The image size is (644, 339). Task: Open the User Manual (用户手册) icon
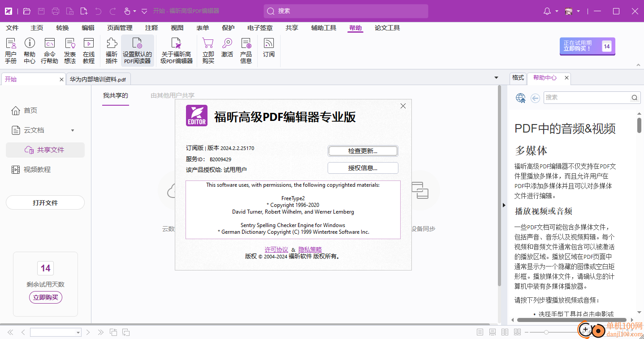click(x=11, y=51)
